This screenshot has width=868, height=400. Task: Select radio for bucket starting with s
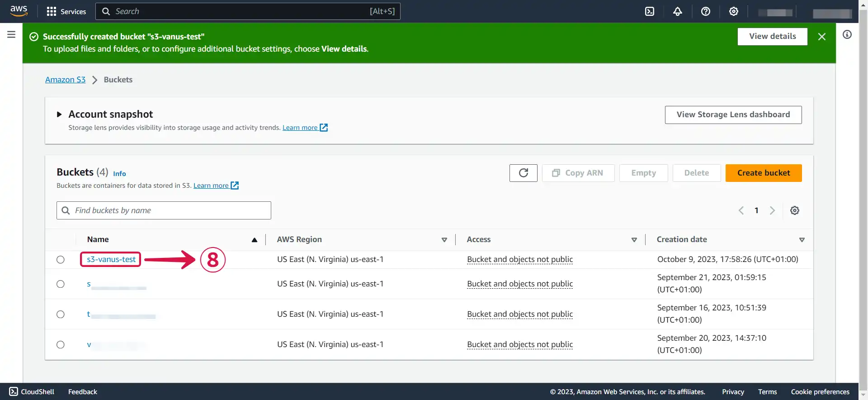click(x=61, y=284)
